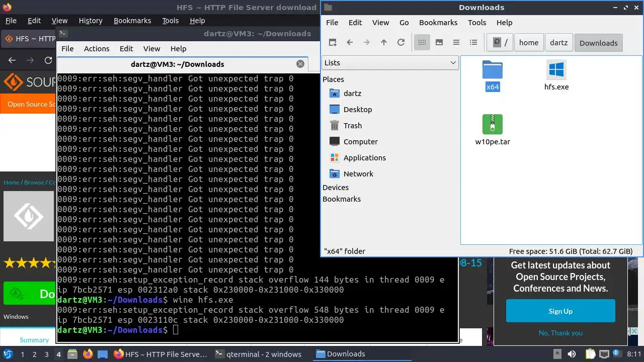The width and height of the screenshot is (644, 362).
Task: Close the dartz@VM3 terminal tab
Action: (x=300, y=64)
